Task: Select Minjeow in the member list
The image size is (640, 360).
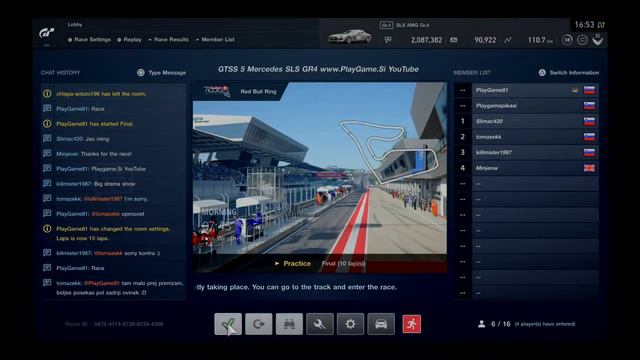Action: point(535,168)
